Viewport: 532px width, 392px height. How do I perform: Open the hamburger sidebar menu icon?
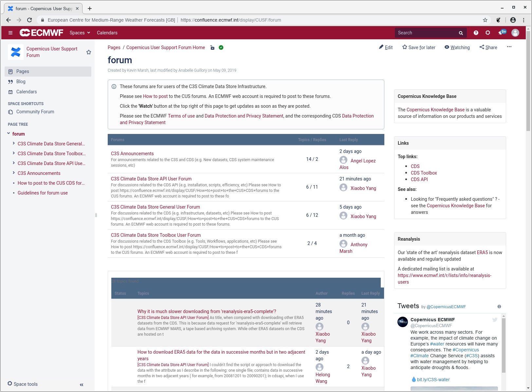tap(10, 33)
